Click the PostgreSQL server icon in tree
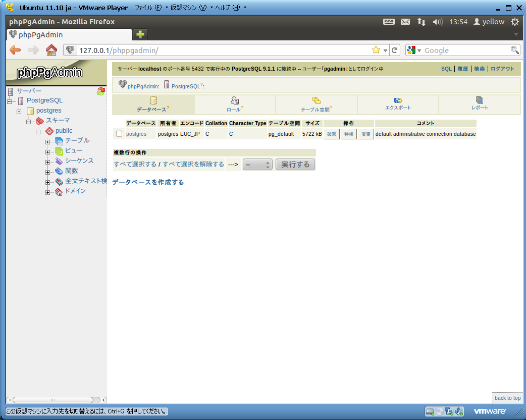 click(21, 100)
